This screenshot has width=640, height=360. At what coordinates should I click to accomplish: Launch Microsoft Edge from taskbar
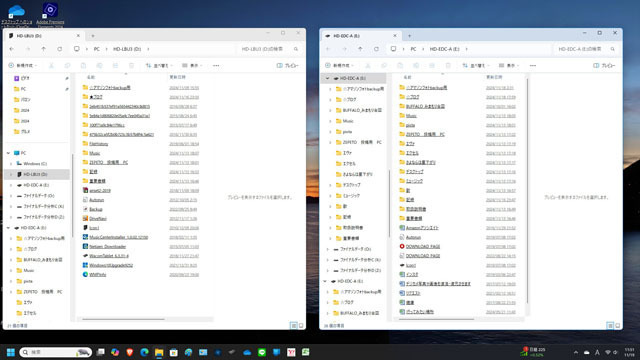coord(144,352)
